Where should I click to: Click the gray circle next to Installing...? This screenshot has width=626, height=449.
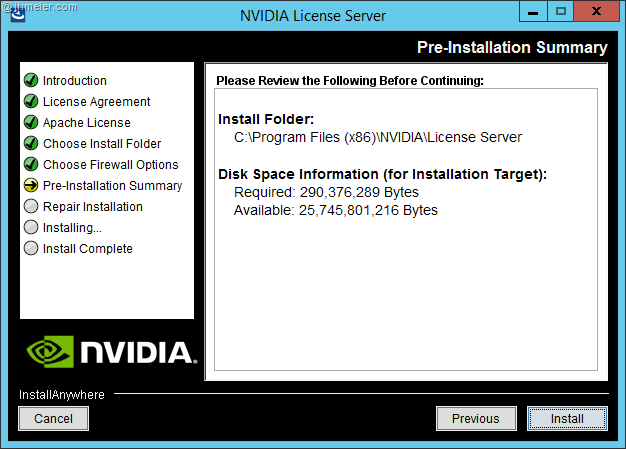tap(31, 228)
